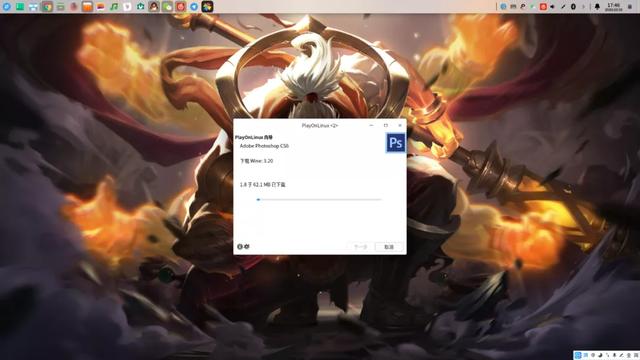Click the 'PlayOnLinux 向导' heading
640x360 pixels.
[x=253, y=138]
